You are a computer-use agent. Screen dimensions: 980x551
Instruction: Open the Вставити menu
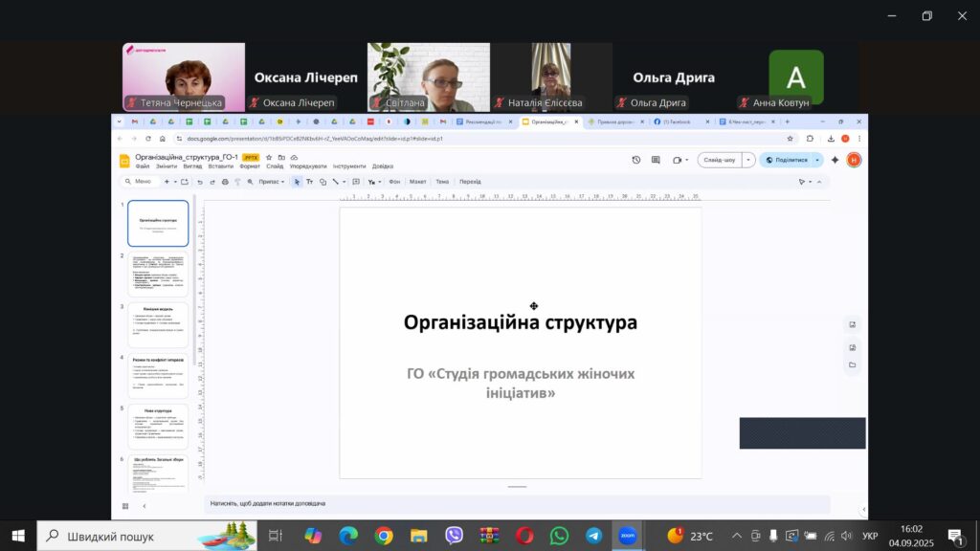(221, 166)
